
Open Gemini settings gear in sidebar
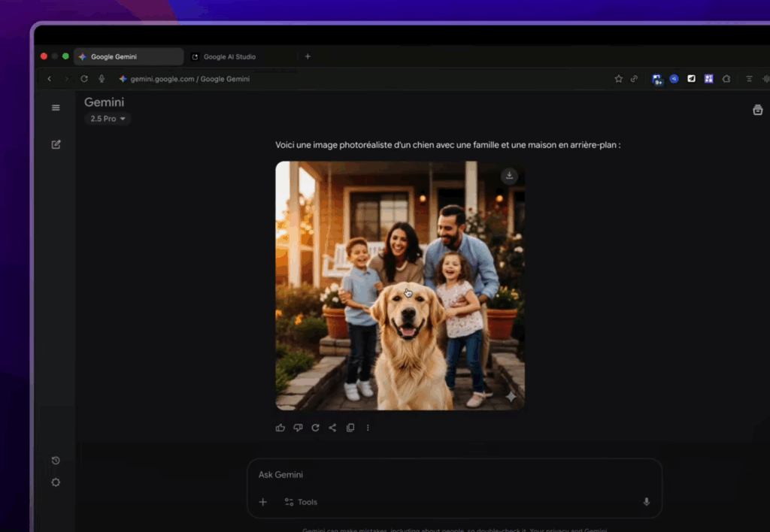56,482
